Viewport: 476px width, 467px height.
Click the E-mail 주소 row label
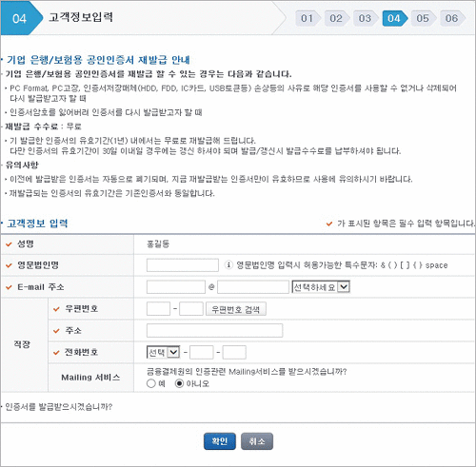pyautogui.click(x=41, y=287)
